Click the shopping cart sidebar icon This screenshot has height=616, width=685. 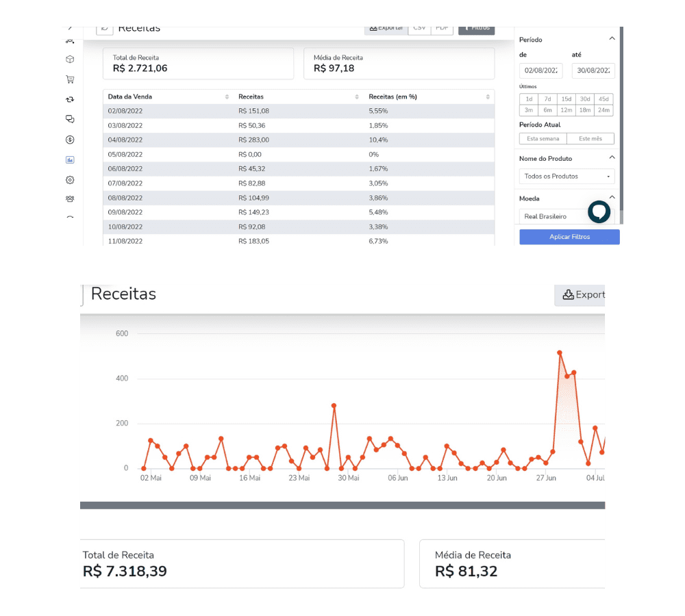pyautogui.click(x=70, y=79)
